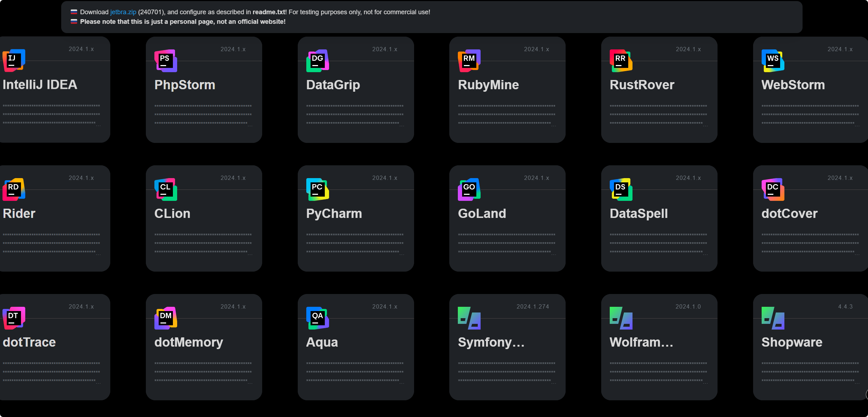The image size is (868, 417).
Task: Copy the masked license key under GoLand
Action: (x=507, y=244)
